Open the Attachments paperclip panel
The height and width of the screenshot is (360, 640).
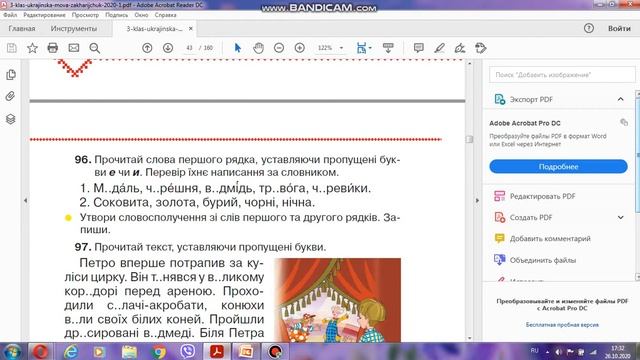[11, 96]
